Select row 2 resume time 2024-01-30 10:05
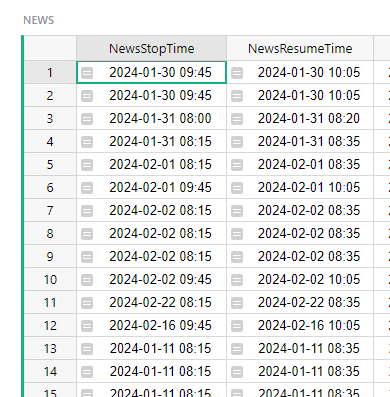Screen dimensions: 390x397 300,95
